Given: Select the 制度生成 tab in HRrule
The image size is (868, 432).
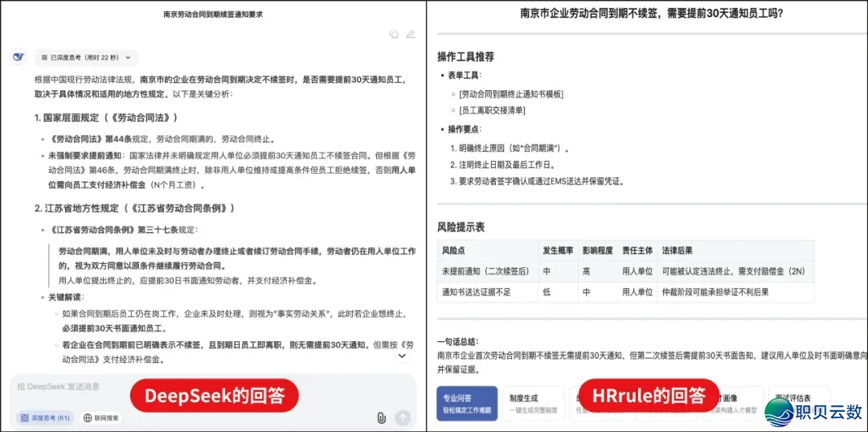Looking at the screenshot, I should pos(533,403).
